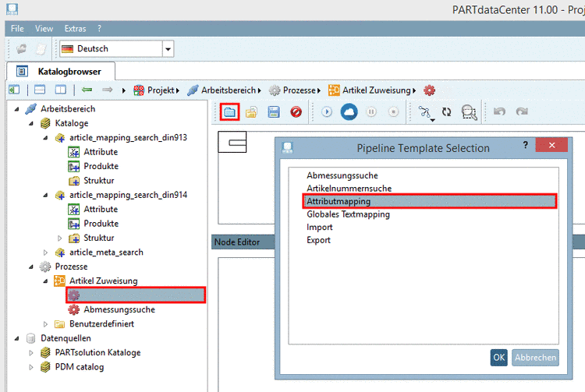
Task: Expand Struktur under din914 catalog
Action: point(60,238)
